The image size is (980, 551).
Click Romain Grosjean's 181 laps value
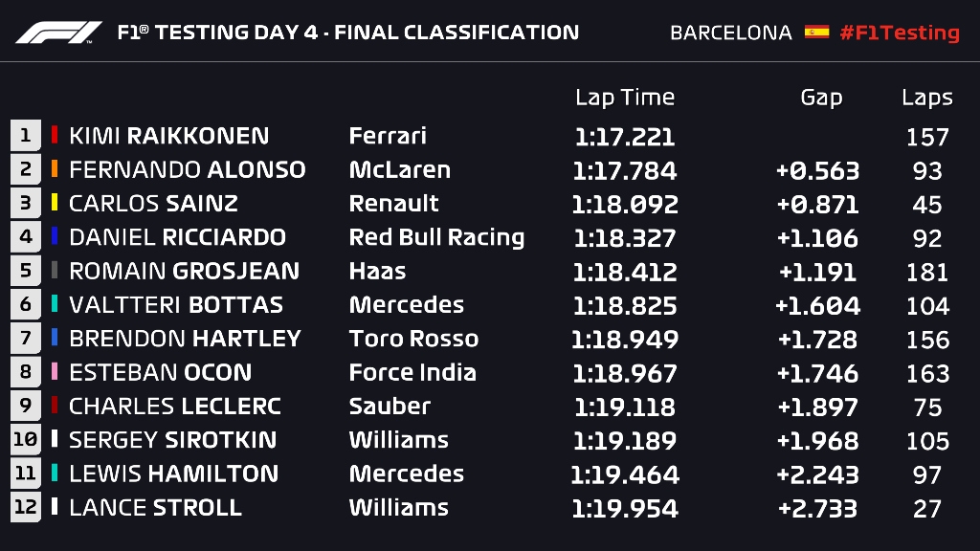click(926, 272)
